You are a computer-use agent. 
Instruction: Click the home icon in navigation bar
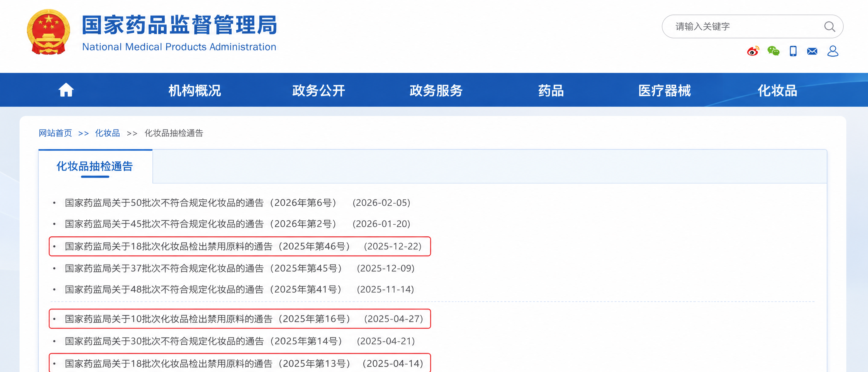(x=66, y=90)
